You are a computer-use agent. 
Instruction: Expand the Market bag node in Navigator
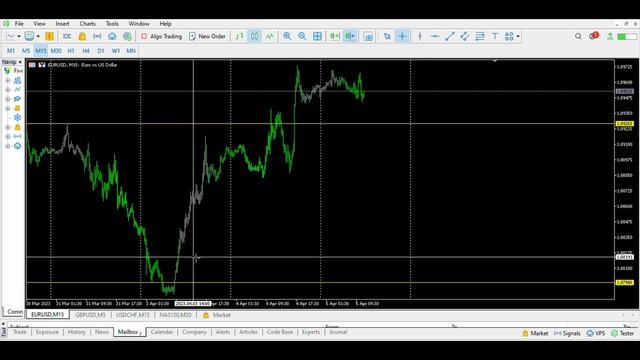click(7, 127)
